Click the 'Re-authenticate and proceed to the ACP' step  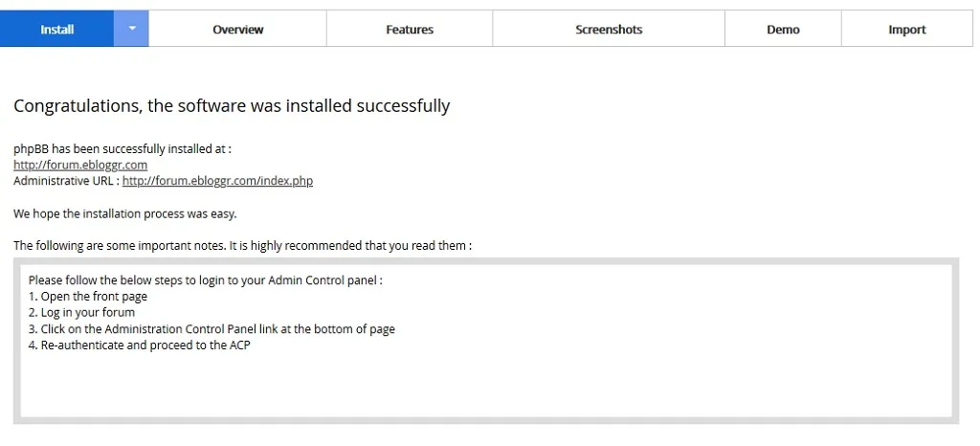pyautogui.click(x=140, y=345)
